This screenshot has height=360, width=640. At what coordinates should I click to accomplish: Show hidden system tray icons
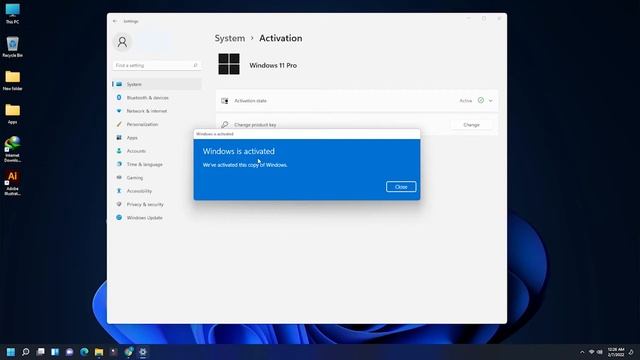(x=582, y=352)
